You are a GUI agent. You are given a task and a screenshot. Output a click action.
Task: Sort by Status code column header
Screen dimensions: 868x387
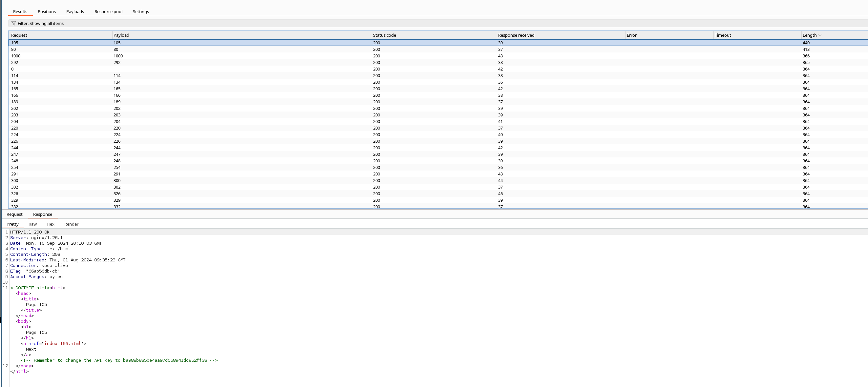(434, 35)
